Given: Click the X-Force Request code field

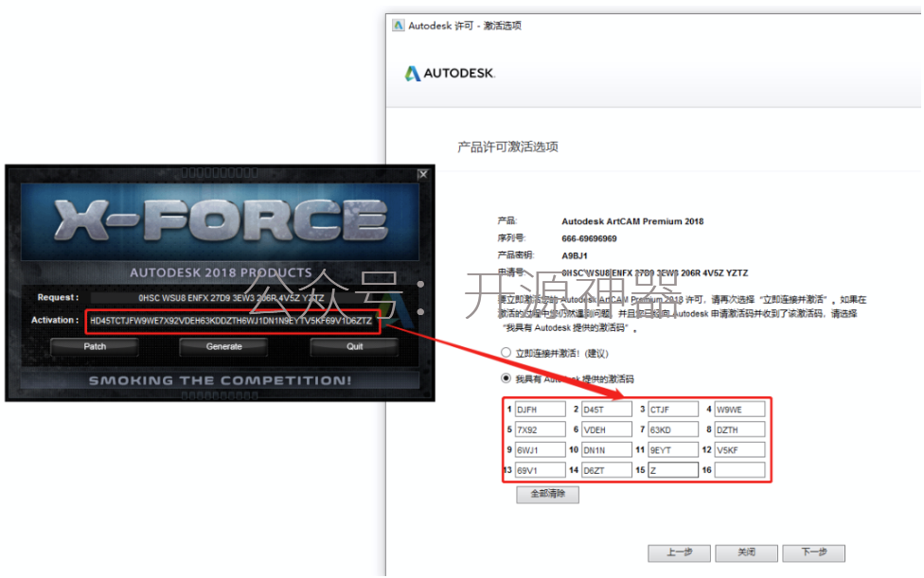Looking at the screenshot, I should 231,298.
